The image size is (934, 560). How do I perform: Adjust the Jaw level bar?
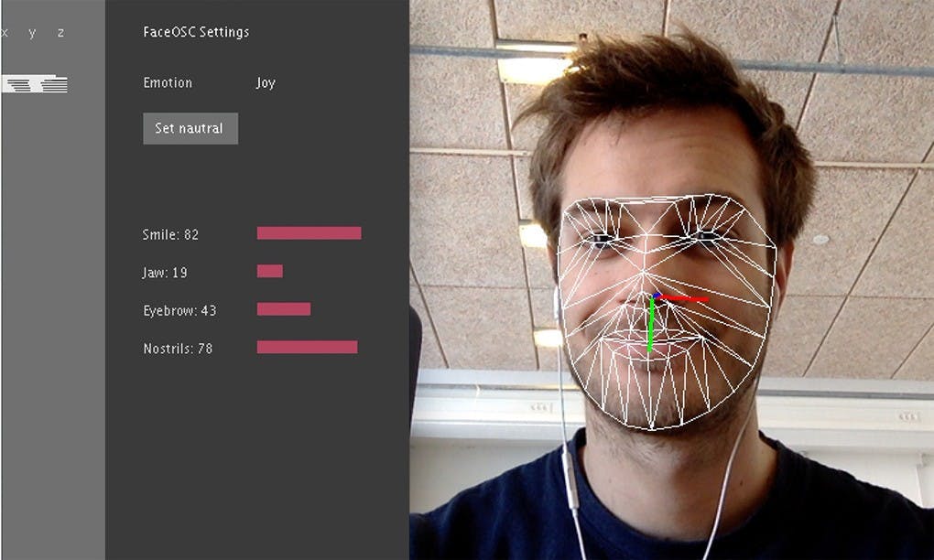point(270,272)
